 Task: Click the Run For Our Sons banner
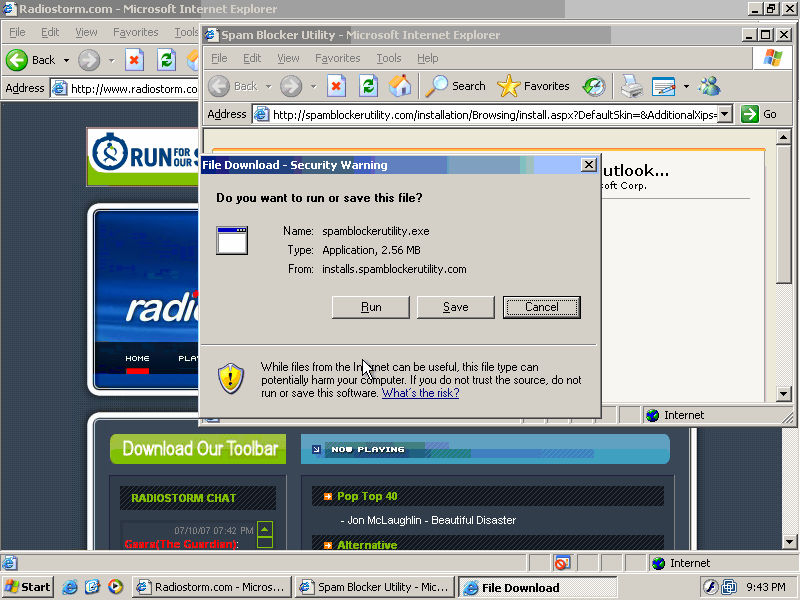pos(143,156)
